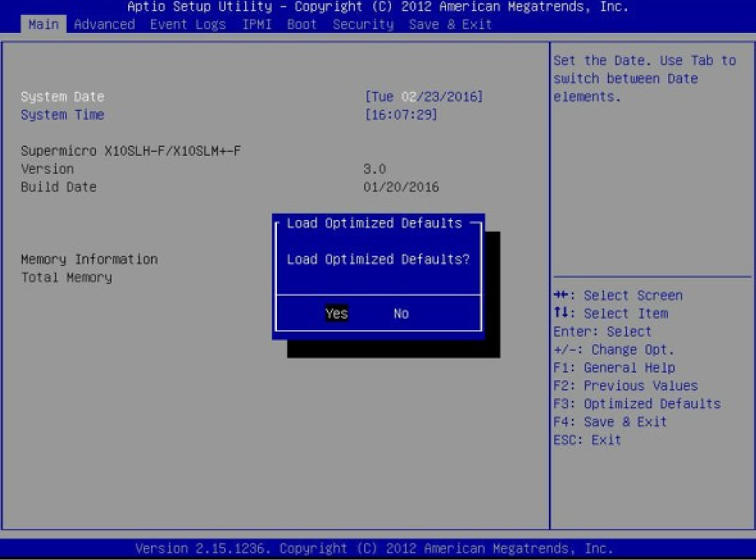Go to the IPMI tab
Viewport: 756px width, 560px height.
pyautogui.click(x=256, y=24)
